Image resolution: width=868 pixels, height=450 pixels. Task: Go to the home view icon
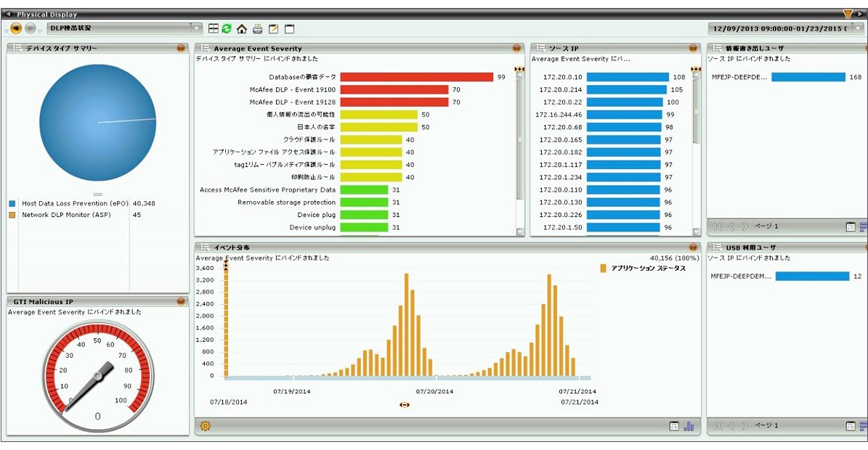click(x=242, y=29)
